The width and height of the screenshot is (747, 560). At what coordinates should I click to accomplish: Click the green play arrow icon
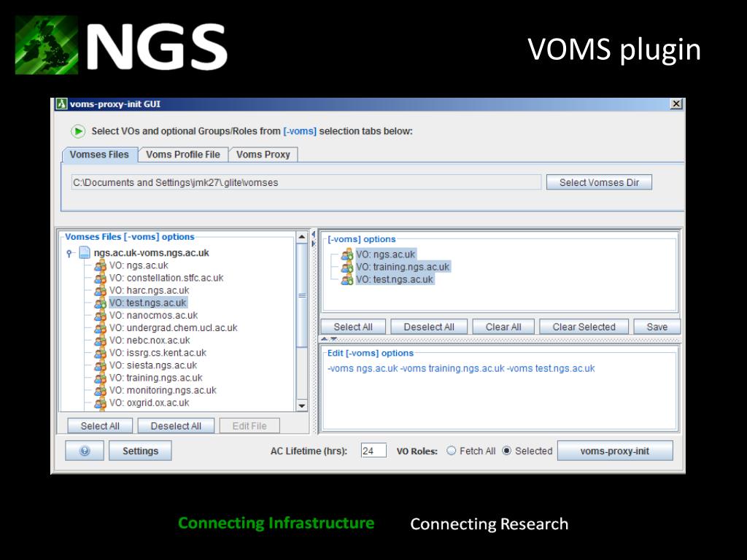77,131
